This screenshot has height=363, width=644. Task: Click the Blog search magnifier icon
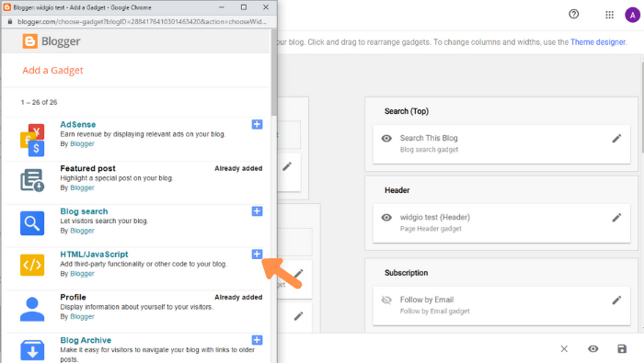32,223
